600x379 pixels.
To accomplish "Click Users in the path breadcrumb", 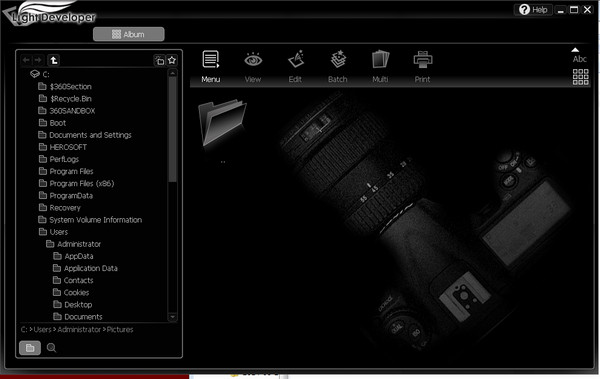I will [42, 330].
